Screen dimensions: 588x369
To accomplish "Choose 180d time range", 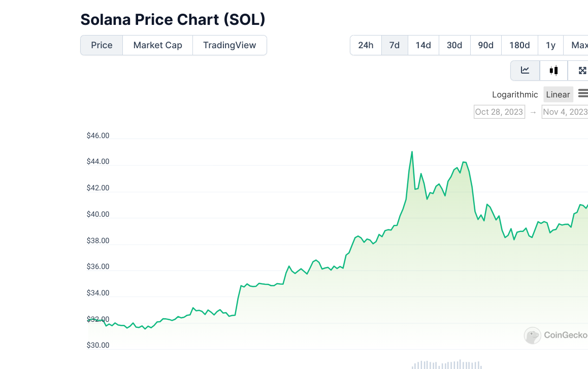I will pyautogui.click(x=519, y=45).
